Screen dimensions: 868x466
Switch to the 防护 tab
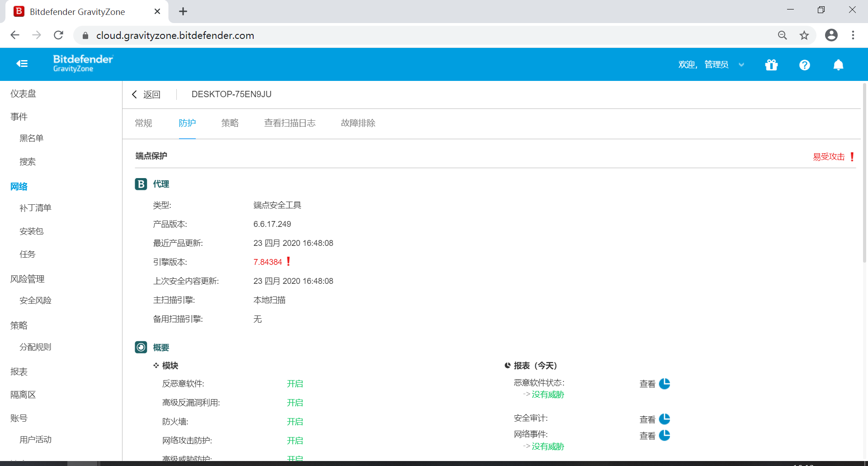point(187,123)
